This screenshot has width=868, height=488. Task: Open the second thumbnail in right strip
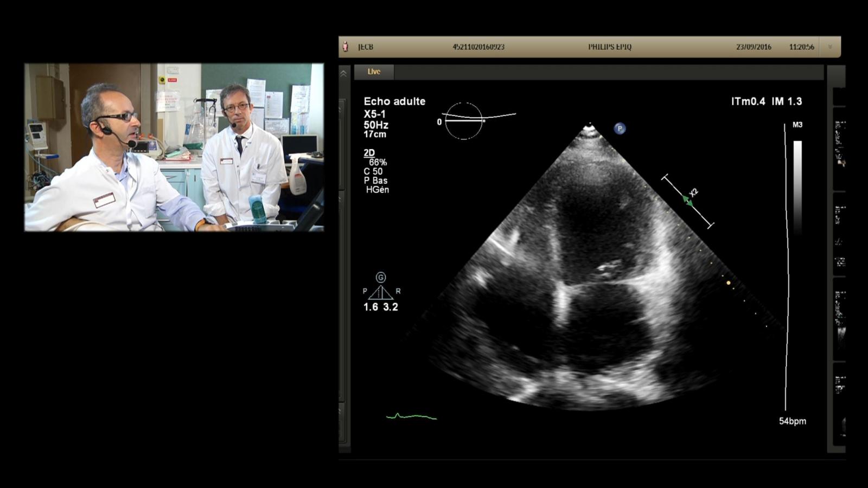(840, 235)
